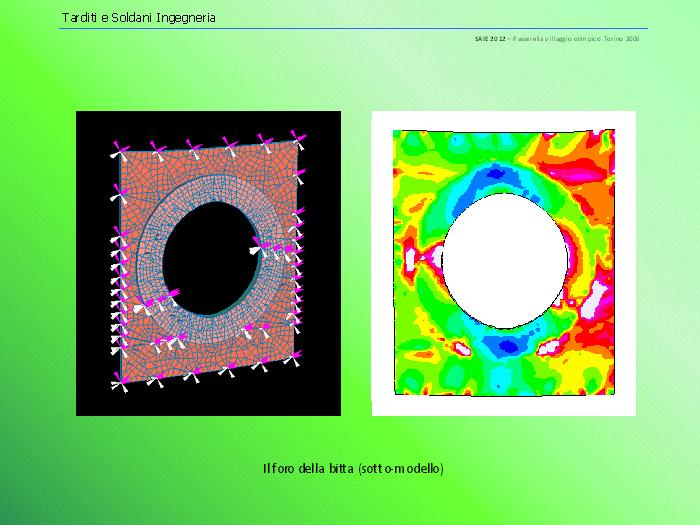Open the finite element mesh image
Screen dimensions: 700x525
(x=208, y=262)
